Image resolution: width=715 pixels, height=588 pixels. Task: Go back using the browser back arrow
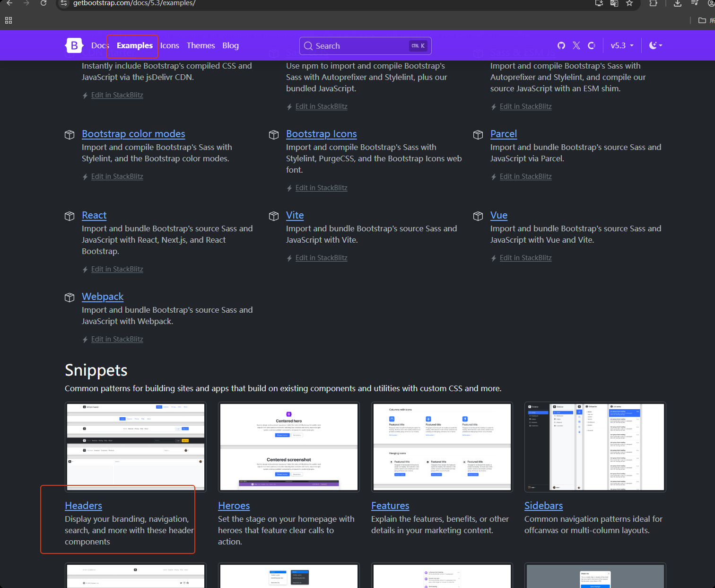point(9,3)
